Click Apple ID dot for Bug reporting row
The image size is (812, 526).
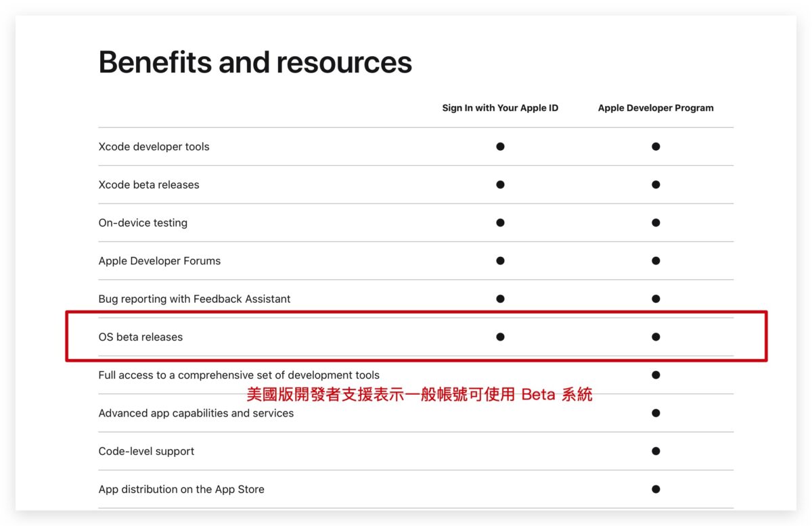click(500, 299)
